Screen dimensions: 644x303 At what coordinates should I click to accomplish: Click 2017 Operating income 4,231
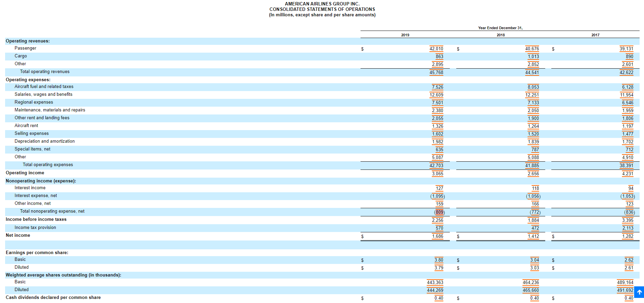628,174
